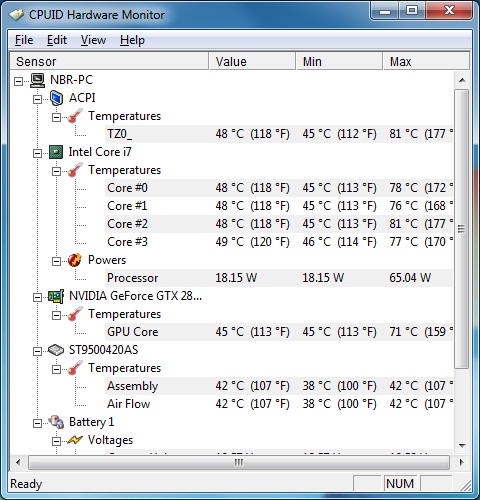Collapse Intel Core i7 Temperatures node
Viewport: 480px width, 500px height.
(x=57, y=172)
